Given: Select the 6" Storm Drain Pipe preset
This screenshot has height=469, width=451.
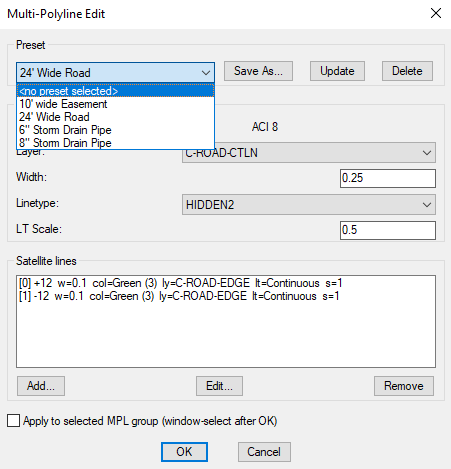Looking at the screenshot, I should (x=115, y=130).
